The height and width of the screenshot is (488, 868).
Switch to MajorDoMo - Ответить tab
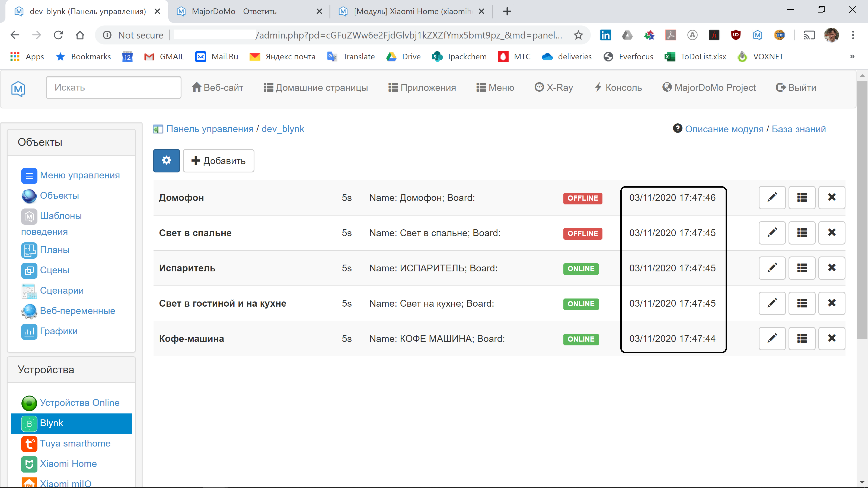(x=234, y=11)
